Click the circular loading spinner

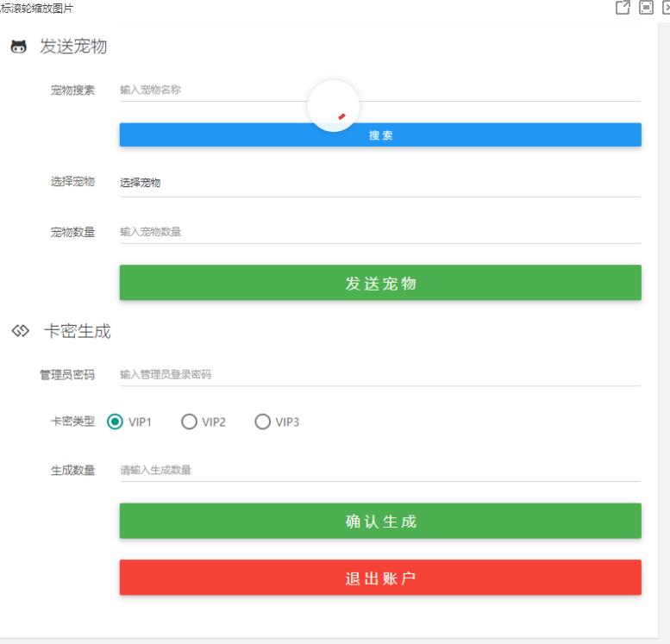(x=334, y=106)
